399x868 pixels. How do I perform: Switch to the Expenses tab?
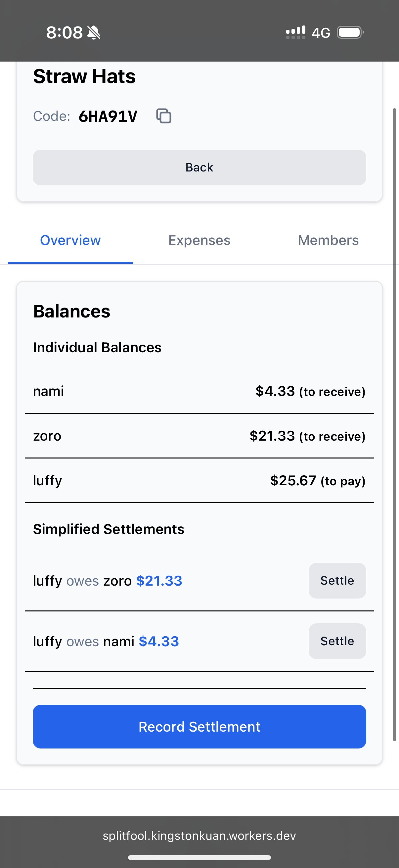(199, 240)
